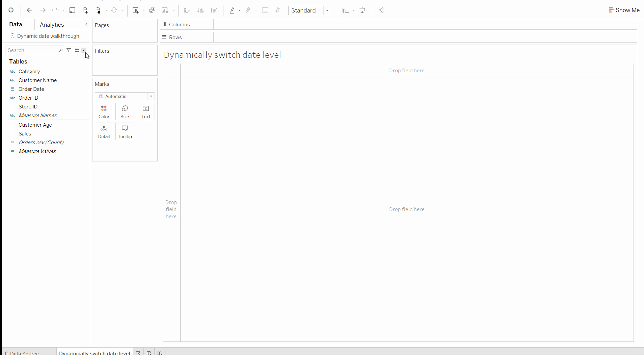Click the Show/Hide Cards icon
This screenshot has width=644, height=355.
[346, 10]
